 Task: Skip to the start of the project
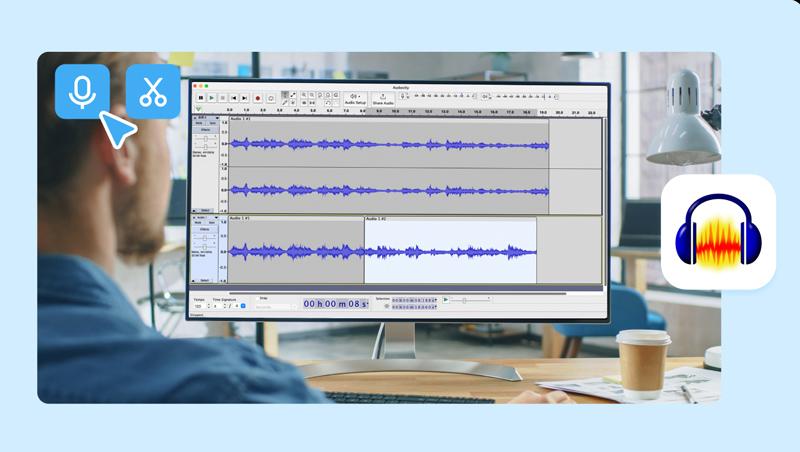[x=234, y=98]
